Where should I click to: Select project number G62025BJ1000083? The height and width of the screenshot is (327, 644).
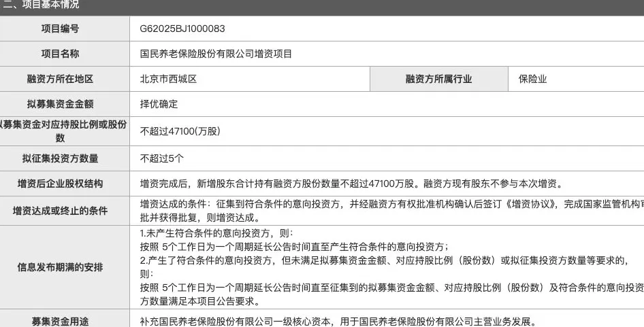(182, 29)
